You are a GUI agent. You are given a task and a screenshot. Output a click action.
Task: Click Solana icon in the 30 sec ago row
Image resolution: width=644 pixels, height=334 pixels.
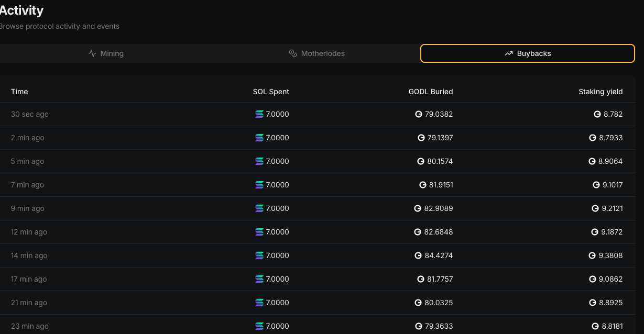coord(259,114)
